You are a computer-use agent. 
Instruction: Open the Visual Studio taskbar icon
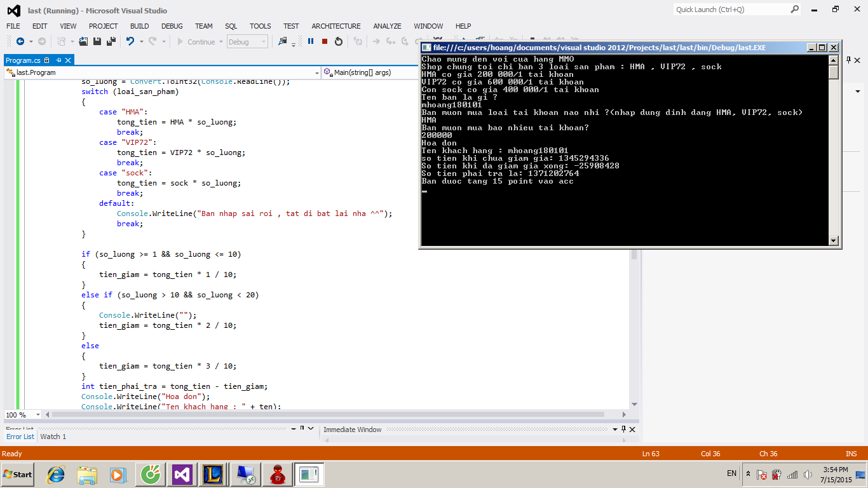(x=182, y=474)
